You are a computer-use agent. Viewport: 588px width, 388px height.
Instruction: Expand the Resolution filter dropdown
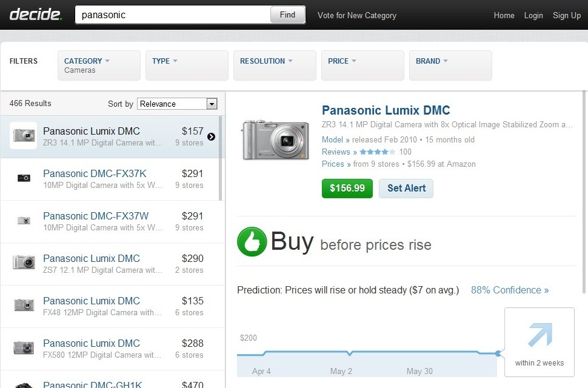[x=275, y=65]
